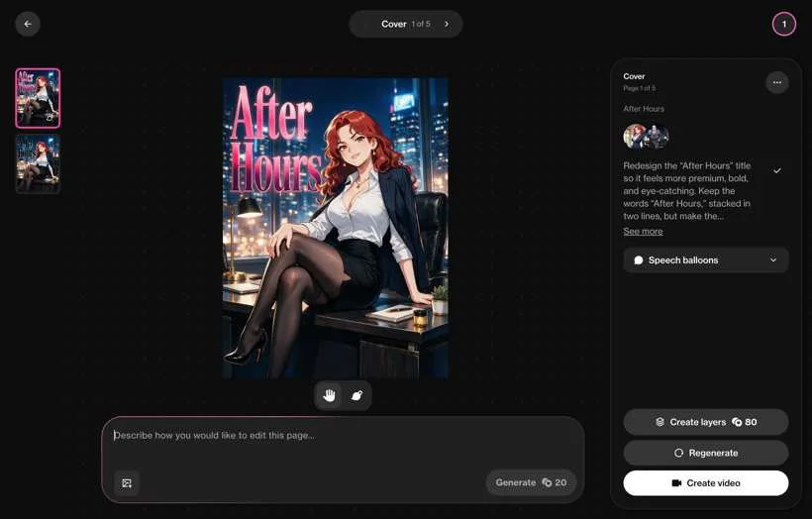Click Generate for 20 credits
This screenshot has width=812, height=519.
pos(531,482)
